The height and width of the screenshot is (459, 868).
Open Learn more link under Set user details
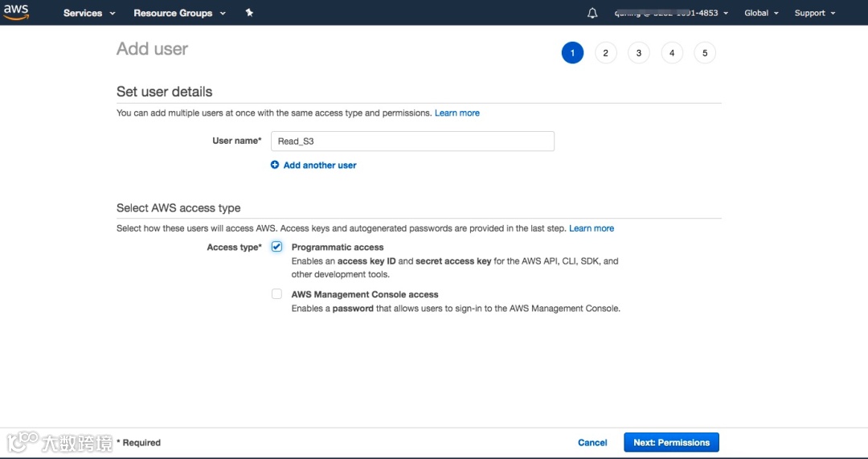(457, 113)
